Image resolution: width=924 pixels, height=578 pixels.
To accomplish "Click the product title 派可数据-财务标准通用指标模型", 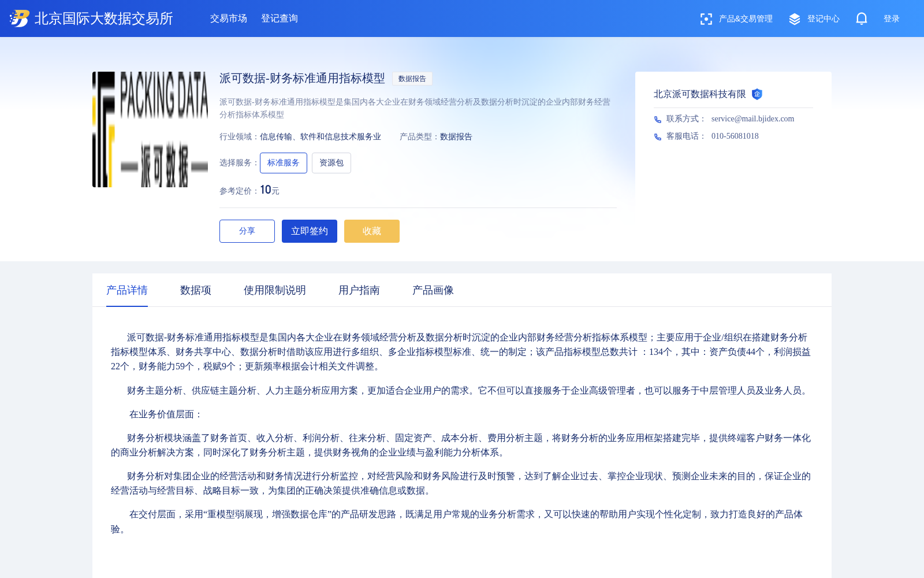I will pyautogui.click(x=302, y=79).
